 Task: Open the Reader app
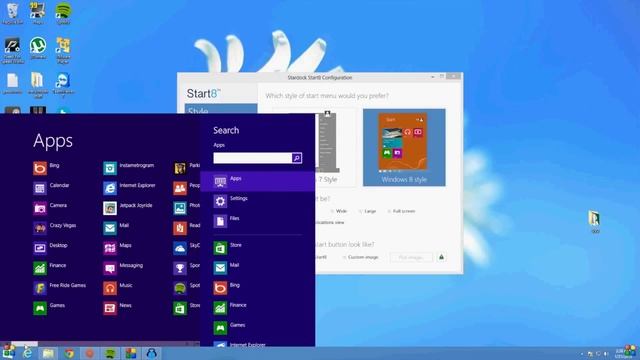pos(187,228)
